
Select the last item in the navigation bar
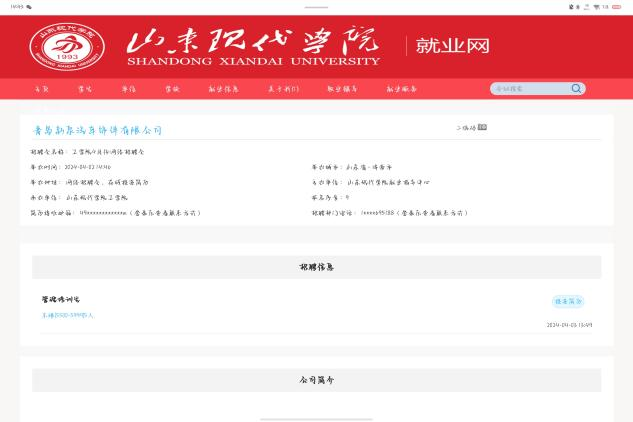[402, 89]
